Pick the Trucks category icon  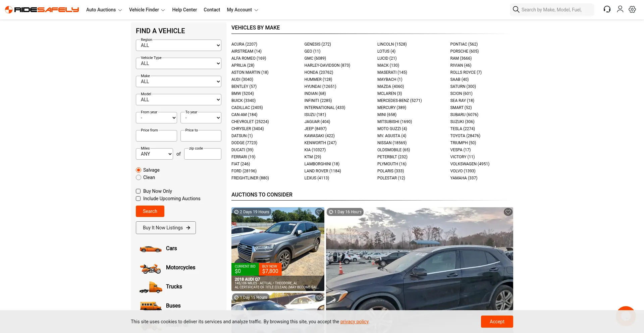tap(151, 287)
